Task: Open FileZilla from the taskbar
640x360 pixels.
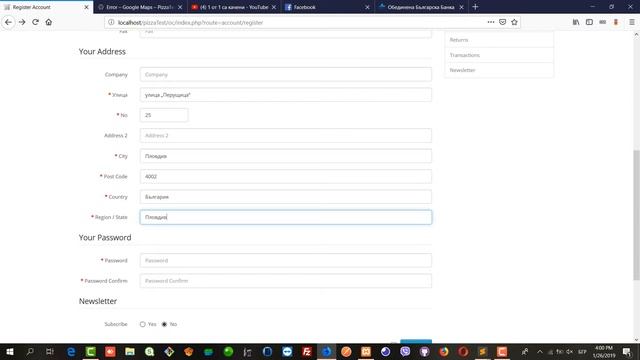Action: click(x=307, y=351)
